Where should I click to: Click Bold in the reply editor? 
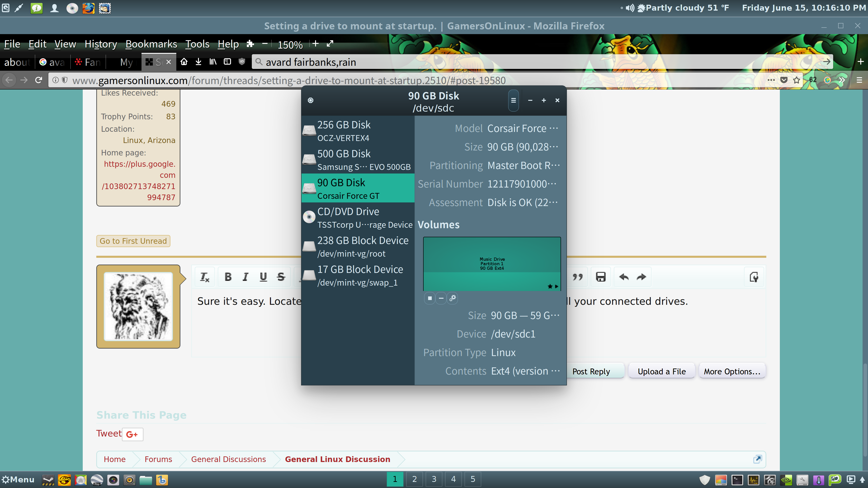(228, 277)
